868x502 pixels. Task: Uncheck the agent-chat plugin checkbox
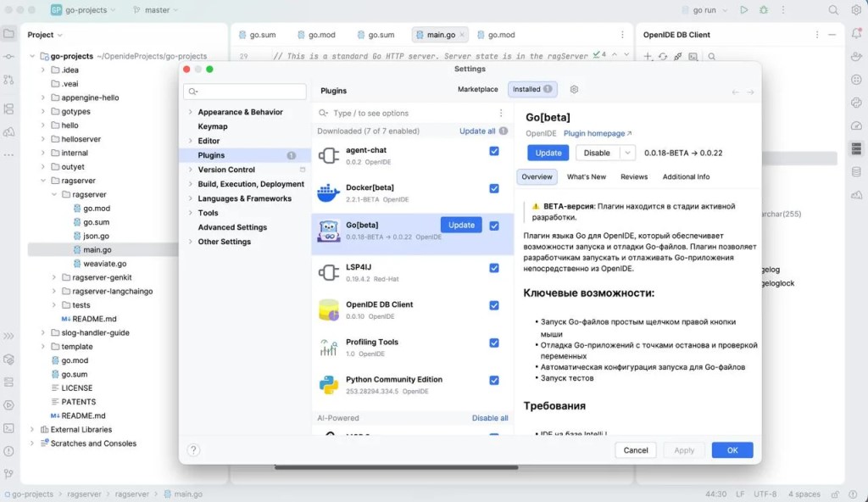(494, 151)
